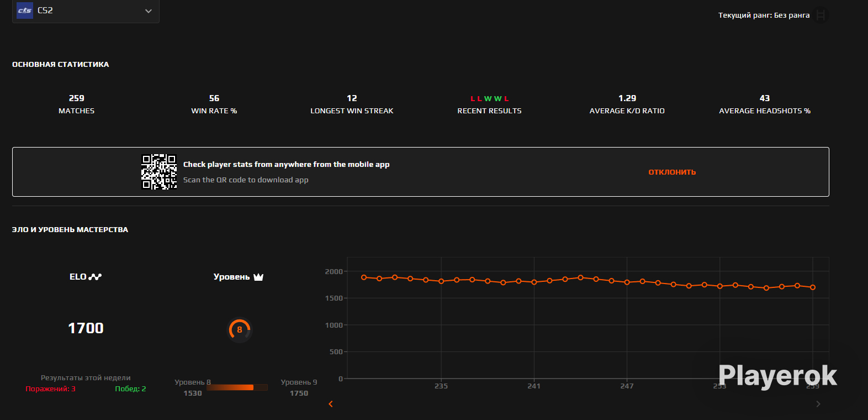Viewport: 868px width, 420px height.
Task: Go to previous chart page with left arrow
Action: pyautogui.click(x=331, y=404)
